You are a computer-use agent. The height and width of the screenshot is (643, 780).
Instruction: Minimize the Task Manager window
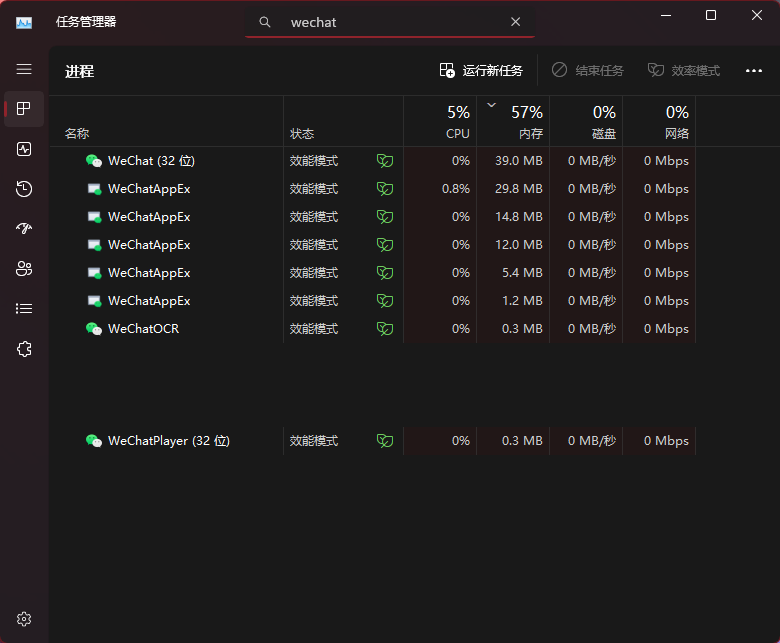(666, 15)
